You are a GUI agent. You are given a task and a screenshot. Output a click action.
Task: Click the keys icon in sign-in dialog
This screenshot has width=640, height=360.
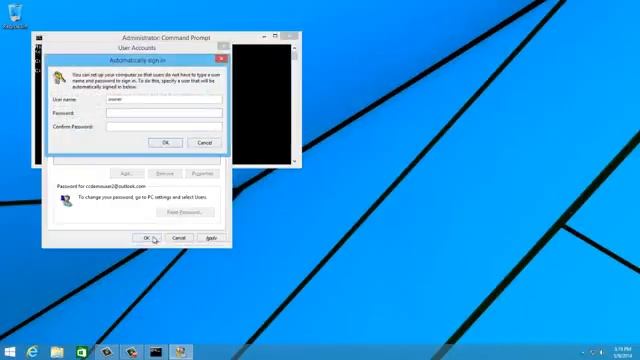(60, 78)
